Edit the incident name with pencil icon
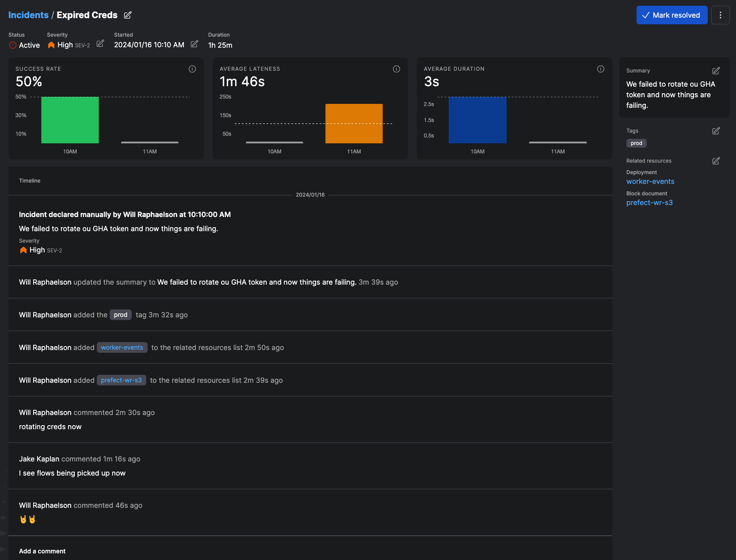Viewport: 736px width, 560px height. 128,15
